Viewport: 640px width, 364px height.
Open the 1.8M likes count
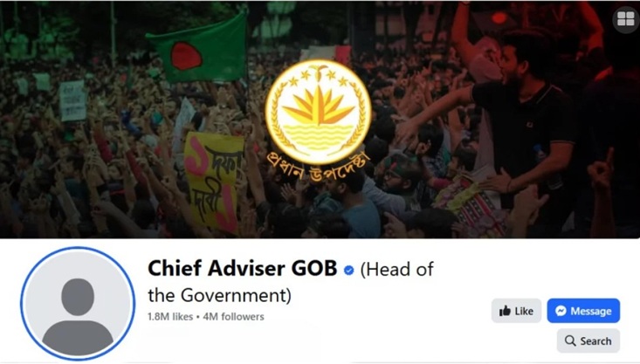(x=170, y=317)
